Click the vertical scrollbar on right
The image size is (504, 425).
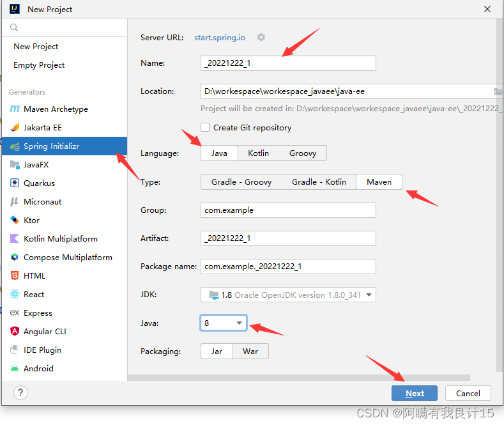[x=499, y=194]
